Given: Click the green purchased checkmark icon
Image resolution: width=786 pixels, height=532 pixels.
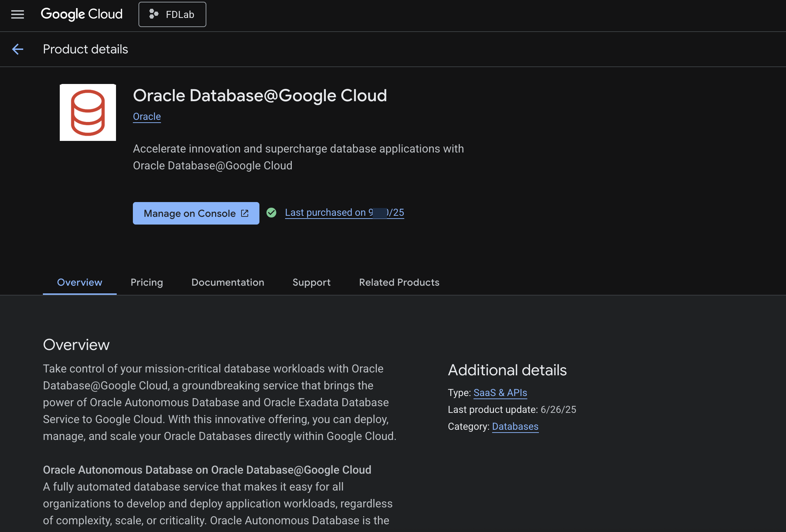Looking at the screenshot, I should pos(271,213).
